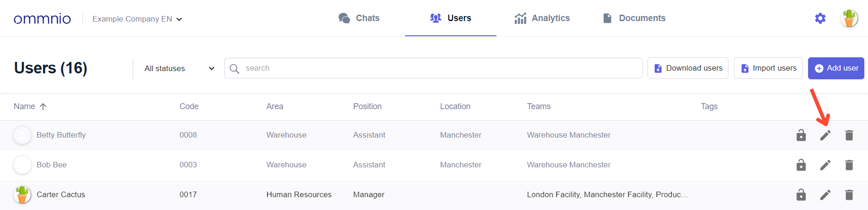
Task: Delete Bob Bee using trash icon
Action: (849, 165)
